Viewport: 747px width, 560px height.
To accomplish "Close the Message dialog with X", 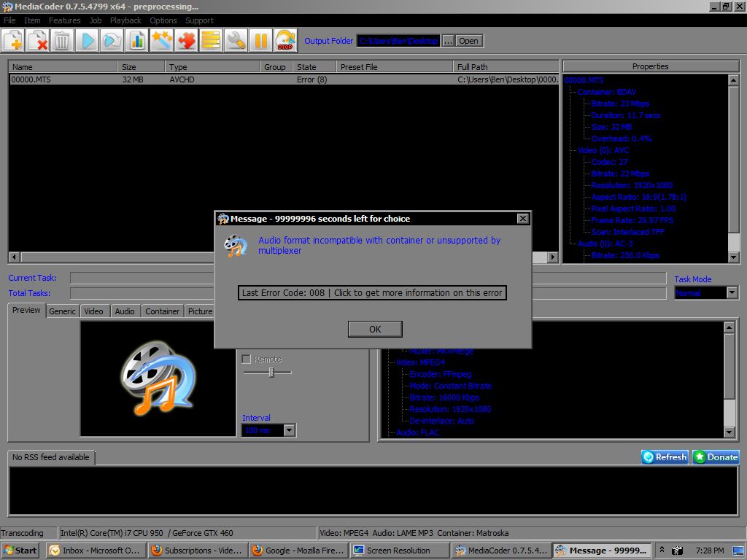I will (522, 219).
